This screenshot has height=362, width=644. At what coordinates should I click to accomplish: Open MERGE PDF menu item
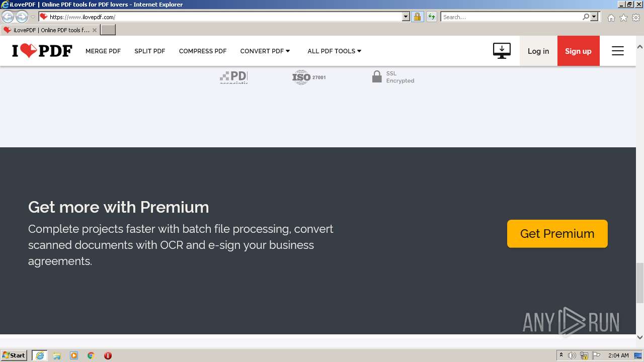coord(103,51)
